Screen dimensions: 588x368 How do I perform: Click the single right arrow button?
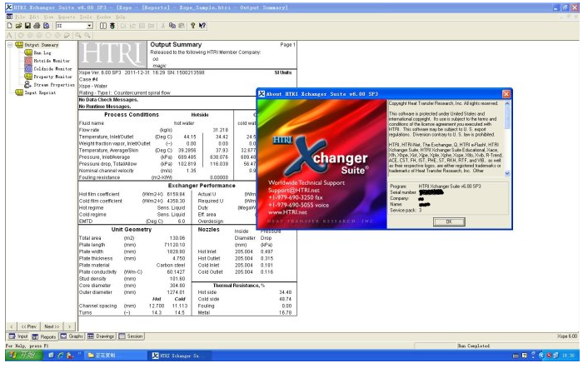(x=69, y=326)
